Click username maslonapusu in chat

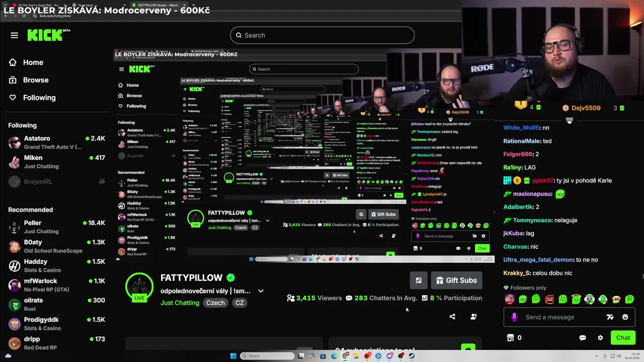pyautogui.click(x=532, y=194)
